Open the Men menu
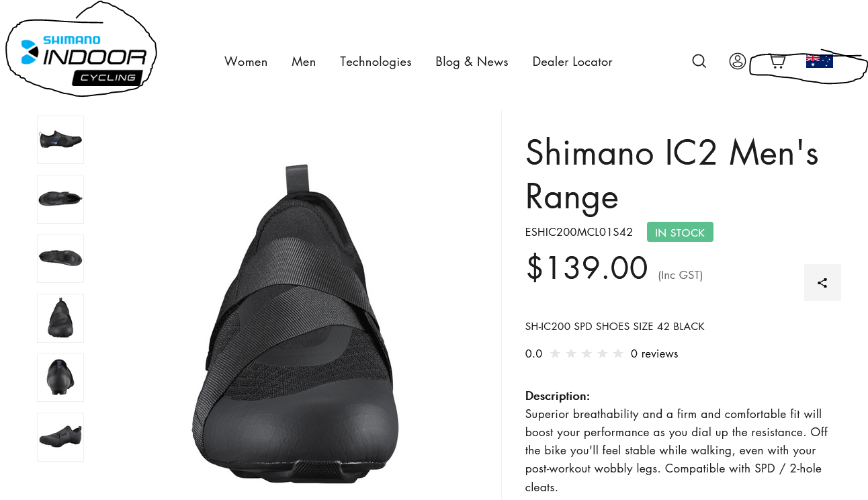 (304, 62)
